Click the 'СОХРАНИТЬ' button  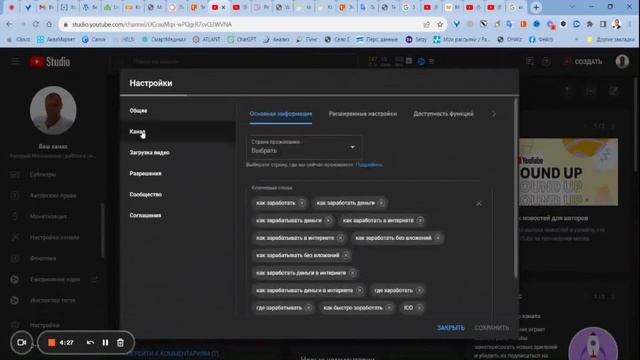click(492, 328)
